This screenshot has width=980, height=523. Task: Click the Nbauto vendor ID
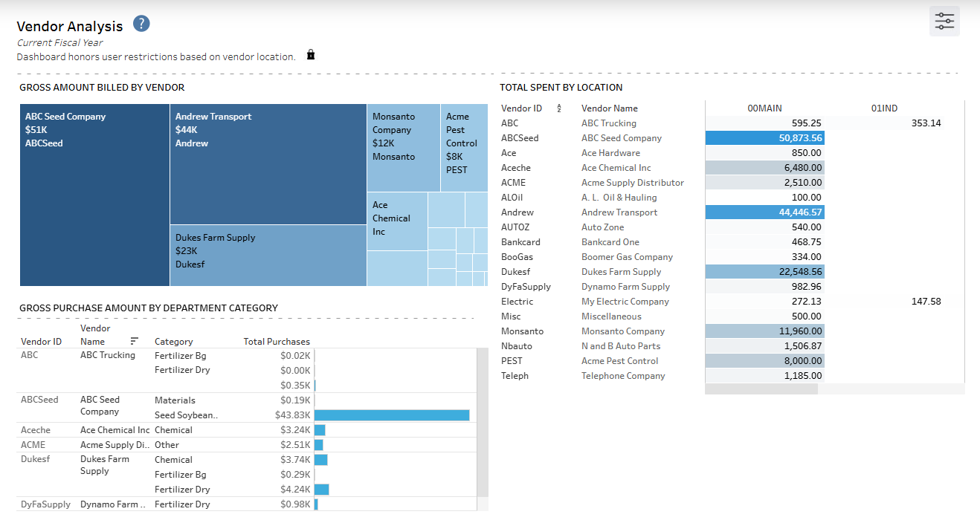(516, 346)
